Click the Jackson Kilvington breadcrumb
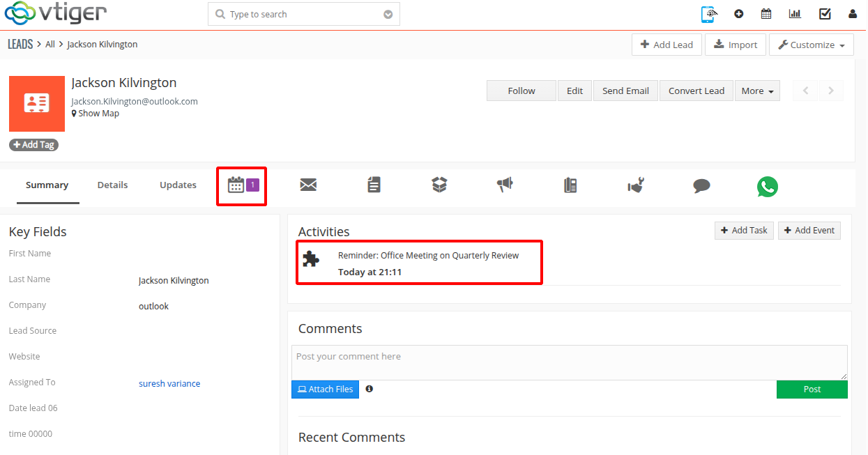Viewport: 868px width, 455px height. click(x=102, y=44)
